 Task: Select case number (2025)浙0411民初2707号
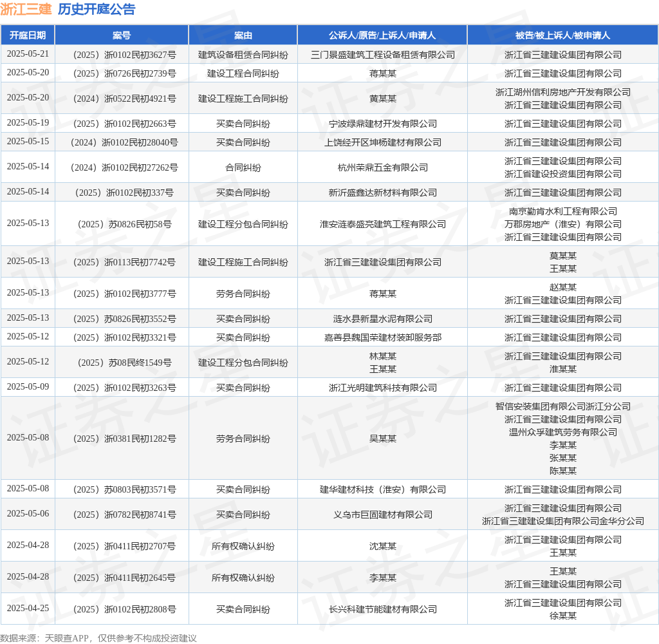point(124,547)
